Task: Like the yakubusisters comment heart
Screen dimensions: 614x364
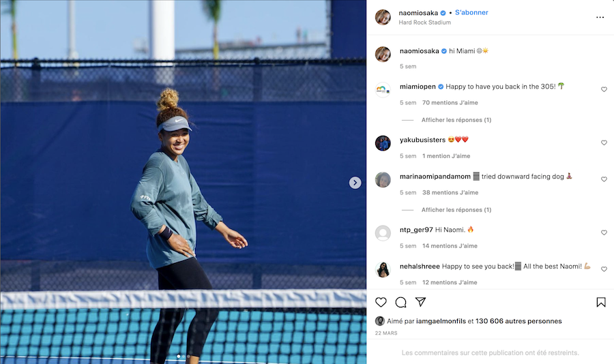Action: tap(604, 143)
